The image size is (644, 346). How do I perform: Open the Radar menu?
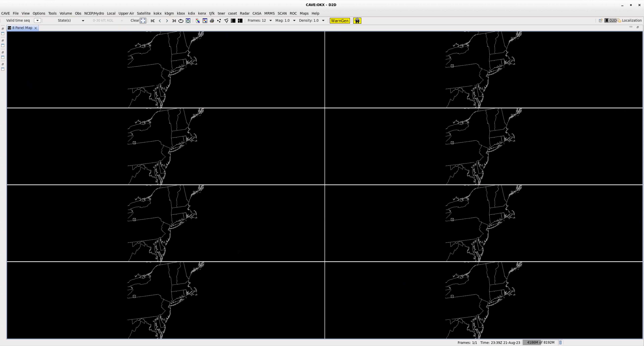[x=245, y=13]
